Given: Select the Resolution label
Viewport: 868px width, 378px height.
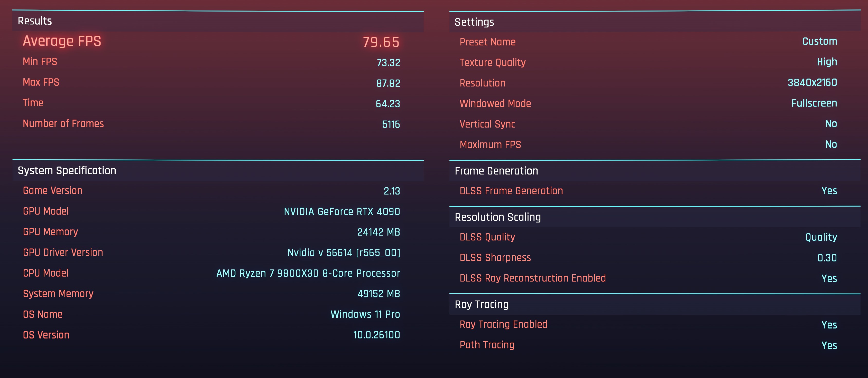Looking at the screenshot, I should pos(483,83).
